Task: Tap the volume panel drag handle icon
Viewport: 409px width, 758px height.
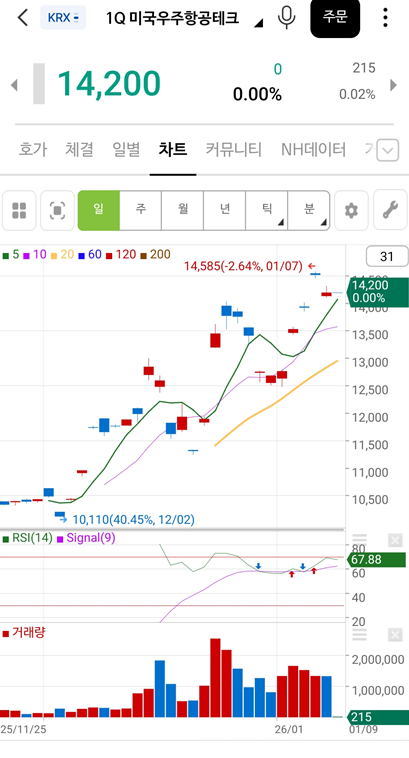Action: [360, 635]
